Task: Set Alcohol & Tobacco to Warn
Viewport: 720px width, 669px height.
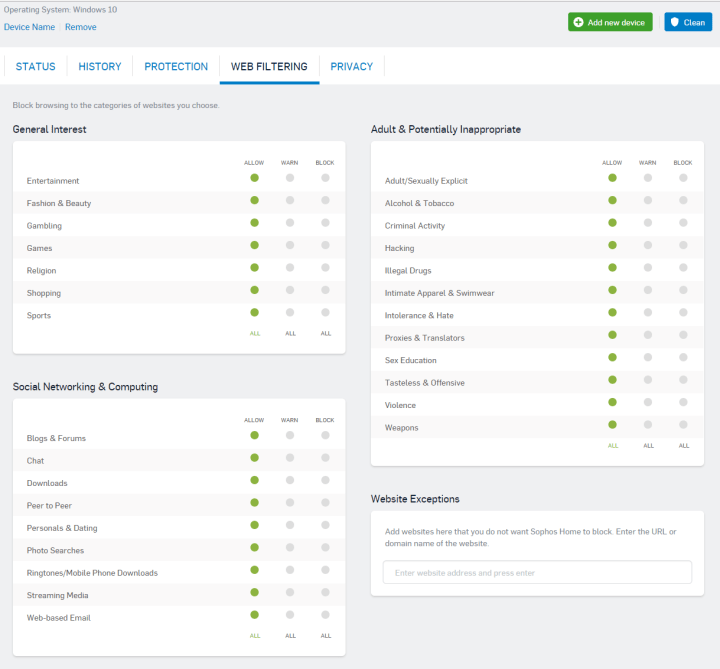Action: pos(648,200)
